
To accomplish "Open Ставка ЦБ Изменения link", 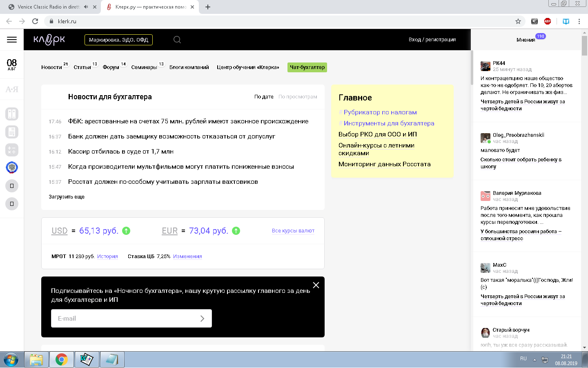I will click(187, 256).
